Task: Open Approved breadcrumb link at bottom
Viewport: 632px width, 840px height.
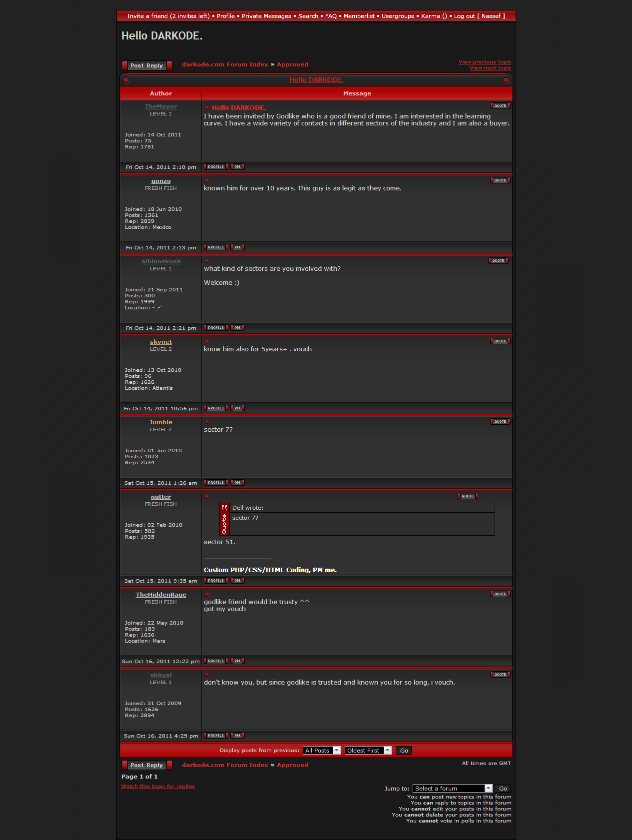Action: (292, 765)
